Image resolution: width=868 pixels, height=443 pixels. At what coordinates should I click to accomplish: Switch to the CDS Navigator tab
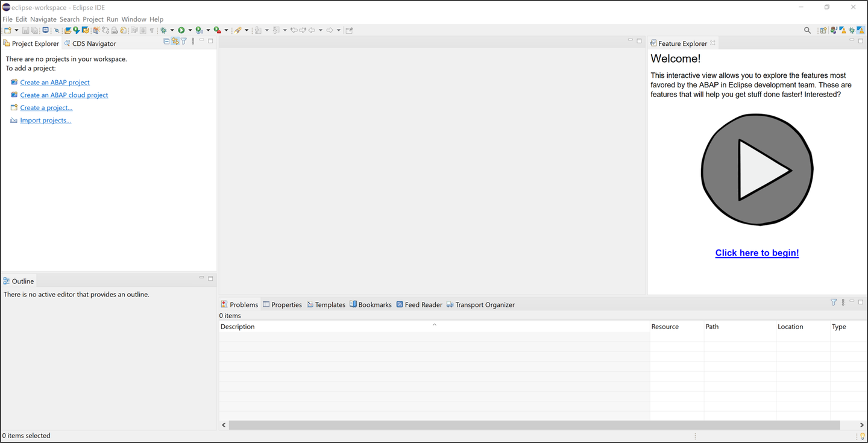coord(90,43)
